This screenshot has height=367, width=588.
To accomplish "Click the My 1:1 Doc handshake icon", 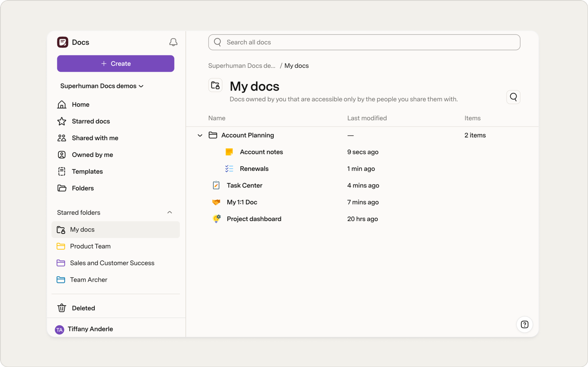I will point(216,202).
